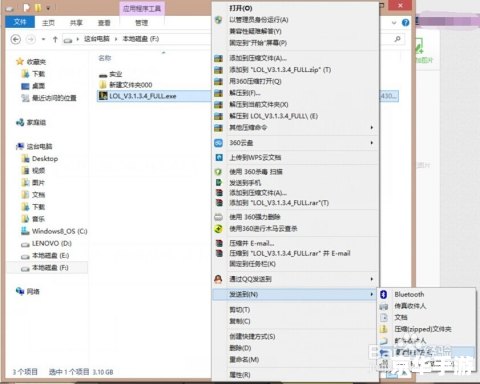This screenshot has height=384, width=480.
Task: Click the fax icon beside 传真收件人
Action: point(384,306)
